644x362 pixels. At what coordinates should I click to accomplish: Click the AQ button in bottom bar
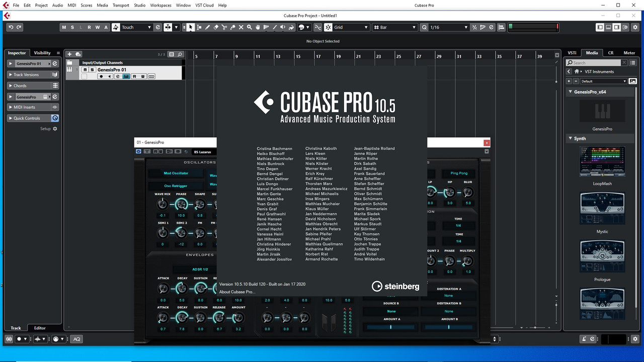pyautogui.click(x=76, y=339)
